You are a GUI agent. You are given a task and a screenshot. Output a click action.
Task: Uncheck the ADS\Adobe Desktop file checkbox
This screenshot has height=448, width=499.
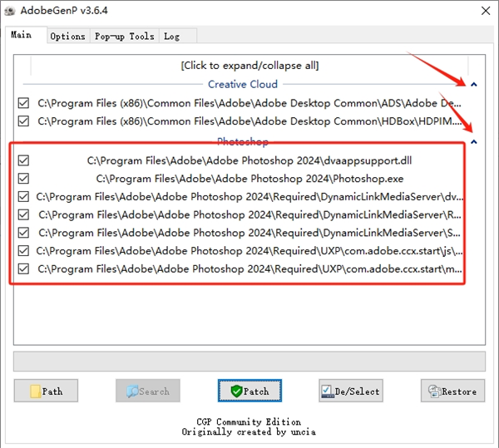(x=23, y=103)
